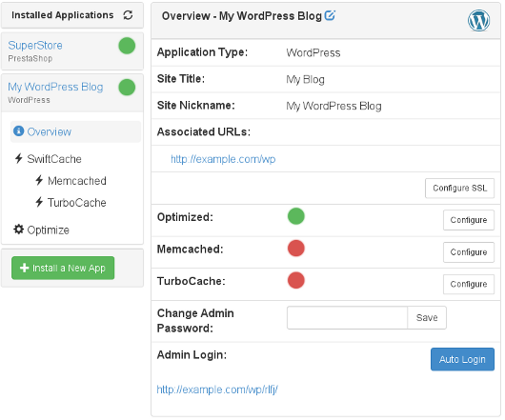
Task: Click the Optimize gear icon
Action: 18,230
